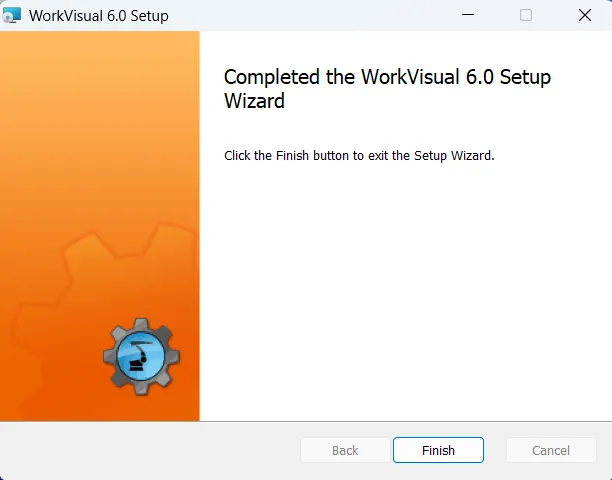
Task: Click the robot arm inside the gear
Action: tap(141, 356)
